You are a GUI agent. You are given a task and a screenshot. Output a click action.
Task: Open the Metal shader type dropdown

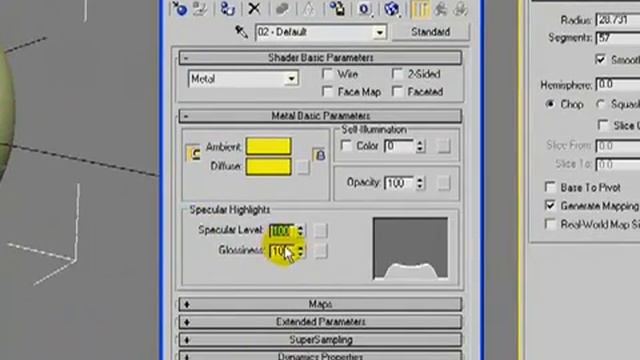[291, 79]
